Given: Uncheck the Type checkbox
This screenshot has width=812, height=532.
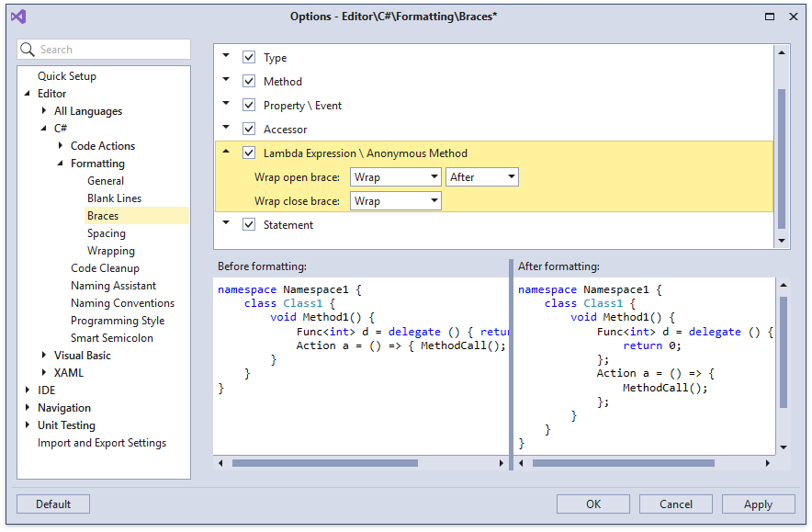Looking at the screenshot, I should point(249,56).
